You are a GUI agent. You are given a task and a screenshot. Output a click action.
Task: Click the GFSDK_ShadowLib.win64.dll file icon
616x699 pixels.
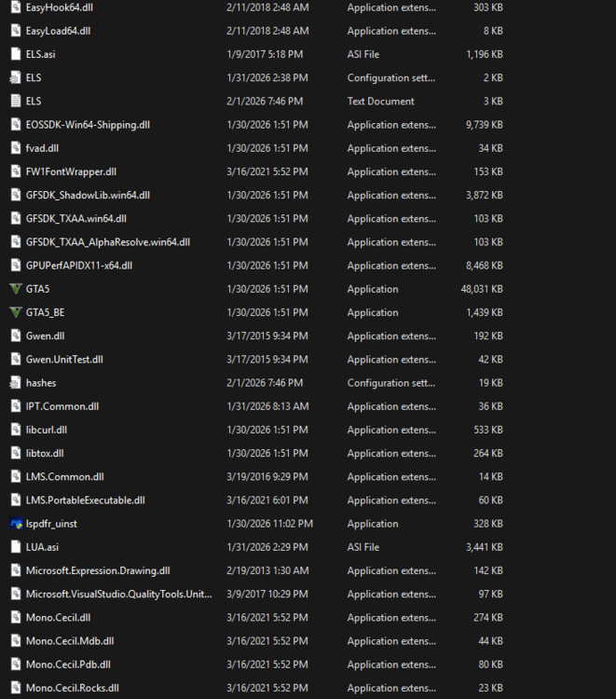(x=16, y=195)
